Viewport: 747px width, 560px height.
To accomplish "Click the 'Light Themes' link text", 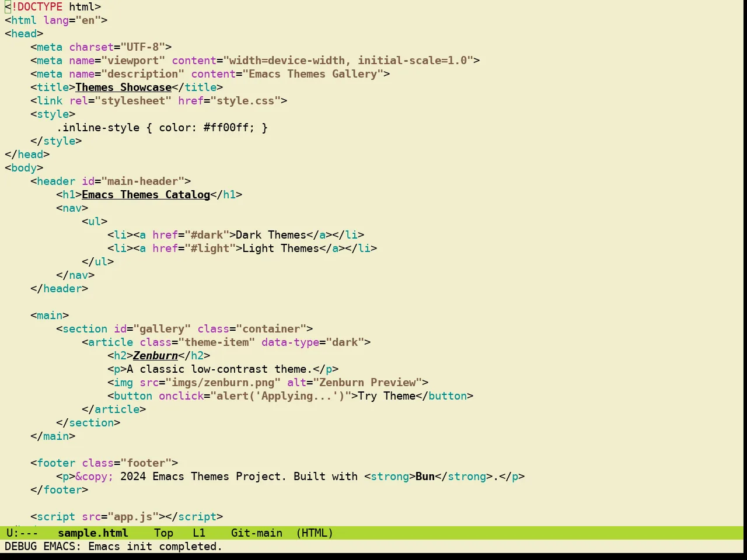I will point(281,249).
